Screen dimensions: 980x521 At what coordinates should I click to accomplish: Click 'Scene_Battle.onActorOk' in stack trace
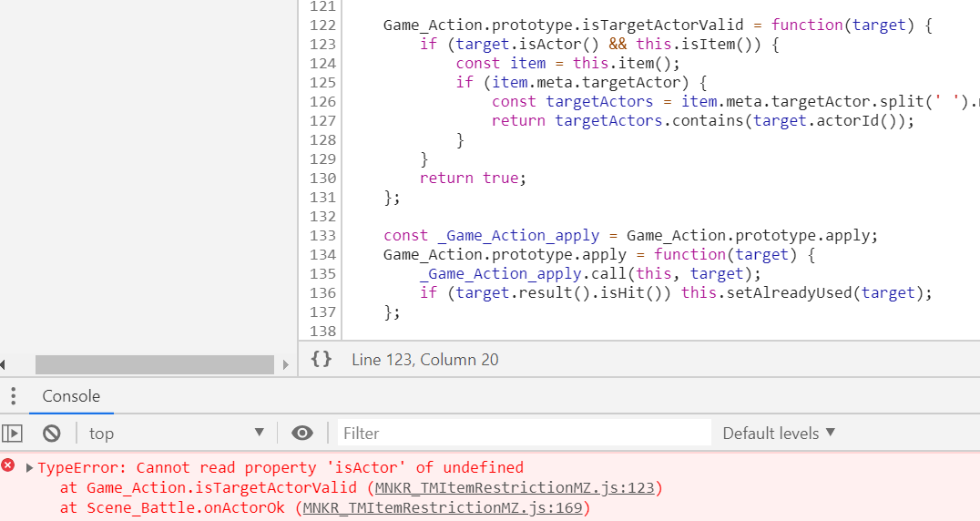coord(186,508)
